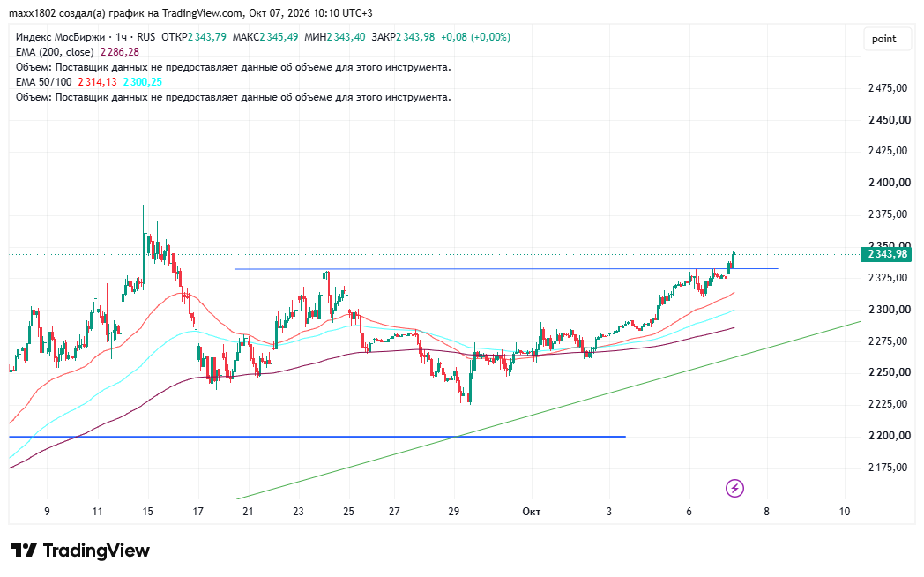The height and width of the screenshot is (577, 924).
Task: Click the EMA 50/100 indicator label
Action: point(43,82)
